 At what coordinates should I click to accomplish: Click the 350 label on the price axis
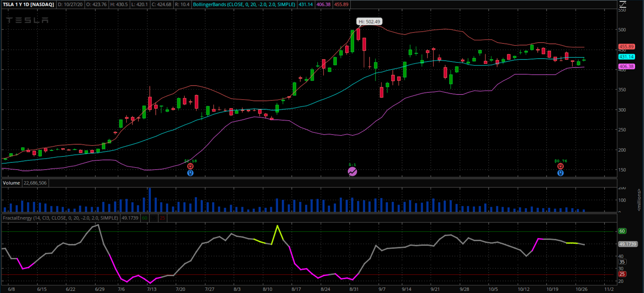click(622, 90)
